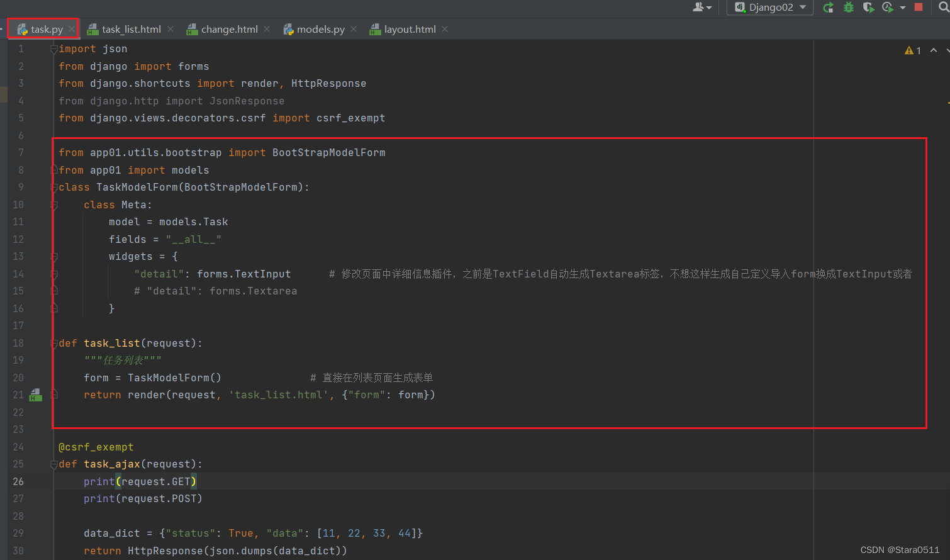
Task: Click the Profile run clock icon
Action: point(888,8)
